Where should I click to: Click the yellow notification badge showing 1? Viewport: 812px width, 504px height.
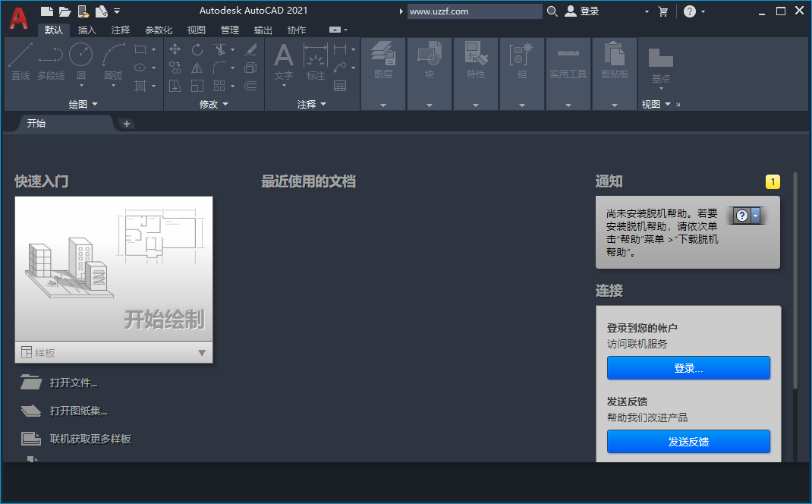click(772, 181)
